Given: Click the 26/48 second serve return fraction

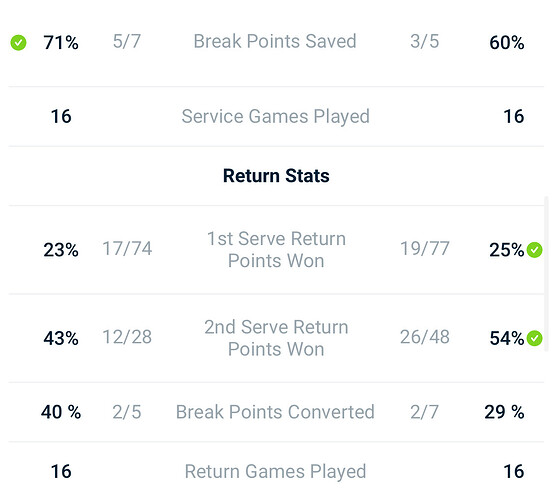Looking at the screenshot, I should click(425, 337).
